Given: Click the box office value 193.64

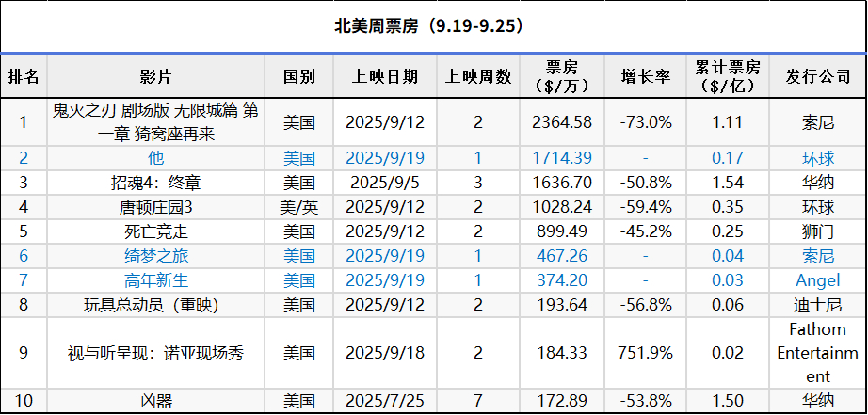Looking at the screenshot, I should coord(562,305).
